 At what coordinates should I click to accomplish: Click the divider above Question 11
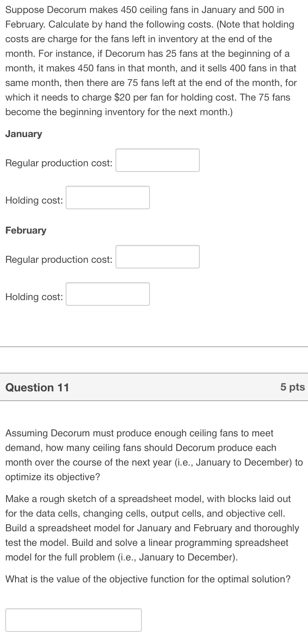point(154,347)
